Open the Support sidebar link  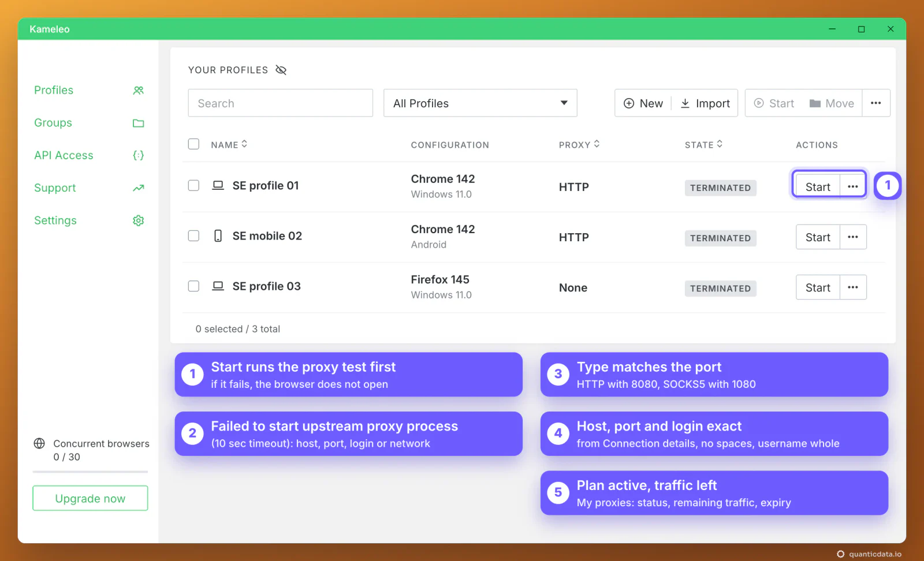[89, 188]
